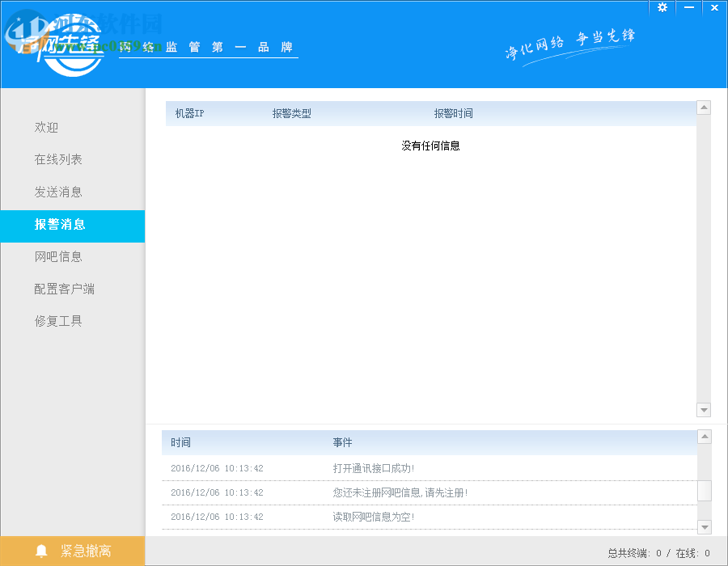Open 发送消息 from the sidebar
The width and height of the screenshot is (728, 566).
pyautogui.click(x=57, y=192)
